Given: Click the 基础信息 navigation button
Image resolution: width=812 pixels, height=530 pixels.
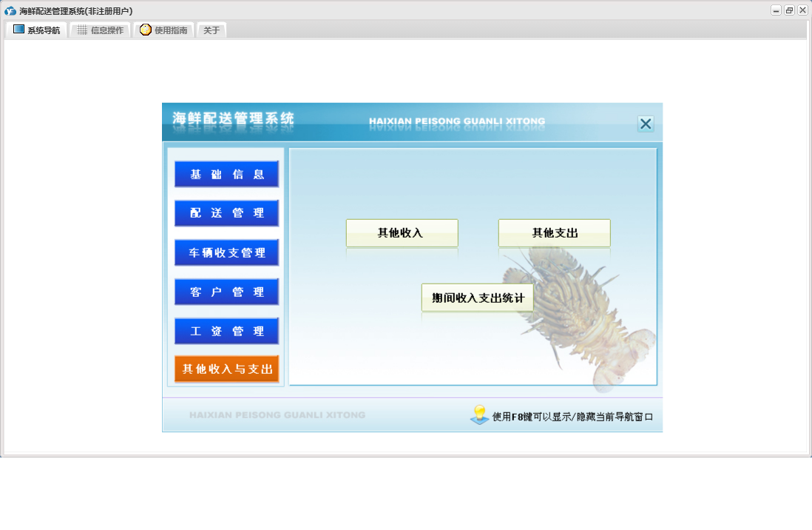Looking at the screenshot, I should click(x=227, y=174).
